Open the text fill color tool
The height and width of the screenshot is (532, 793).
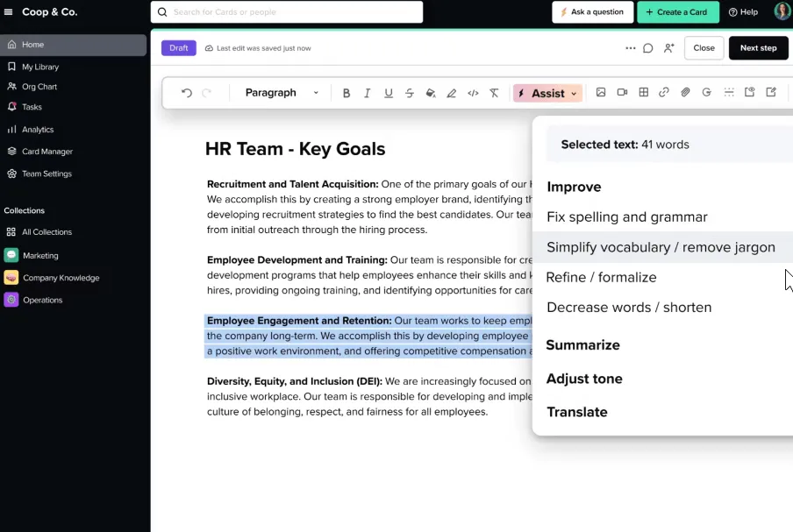[431, 93]
